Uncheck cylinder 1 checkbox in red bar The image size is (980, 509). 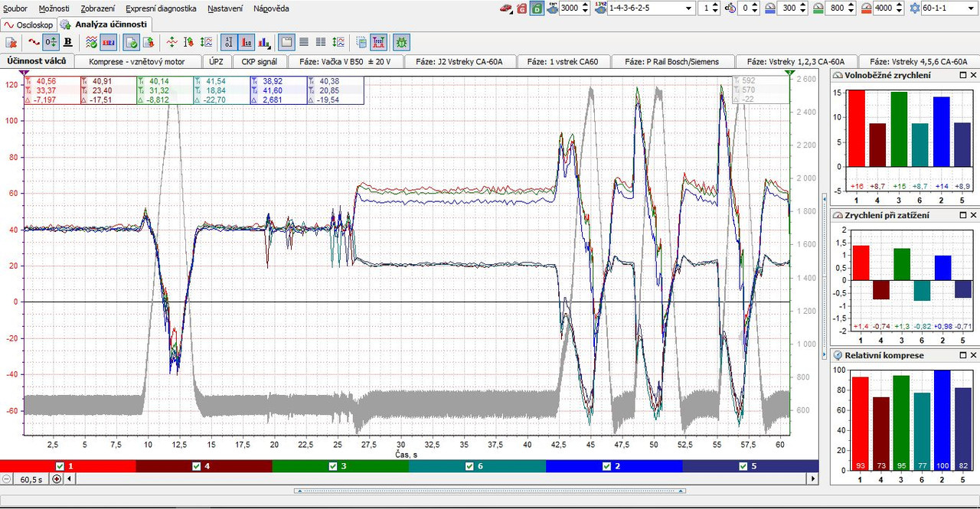click(60, 466)
